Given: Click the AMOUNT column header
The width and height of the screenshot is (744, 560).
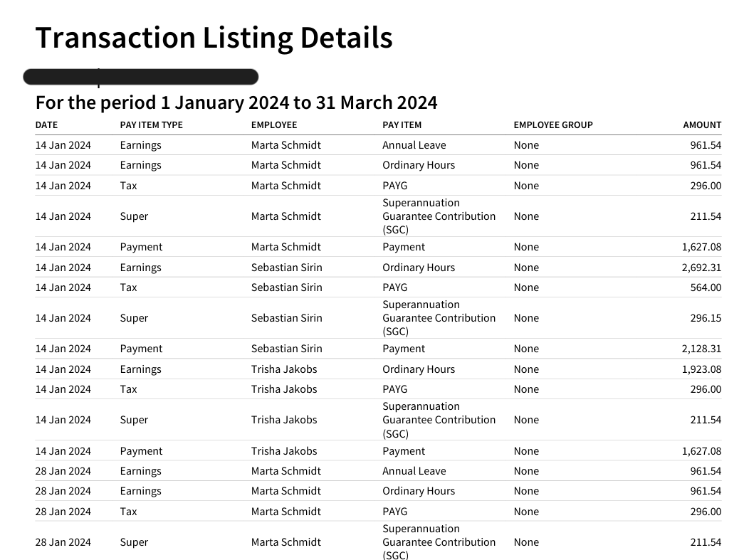Looking at the screenshot, I should [x=702, y=125].
